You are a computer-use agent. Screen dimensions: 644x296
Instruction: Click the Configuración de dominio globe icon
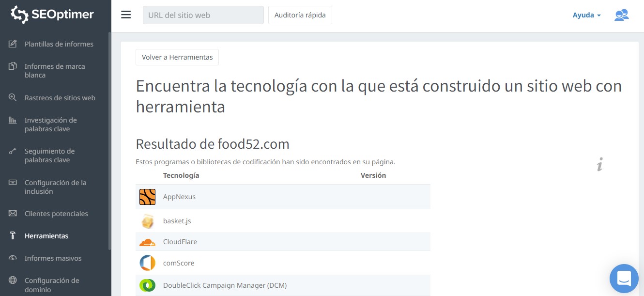[x=13, y=280]
